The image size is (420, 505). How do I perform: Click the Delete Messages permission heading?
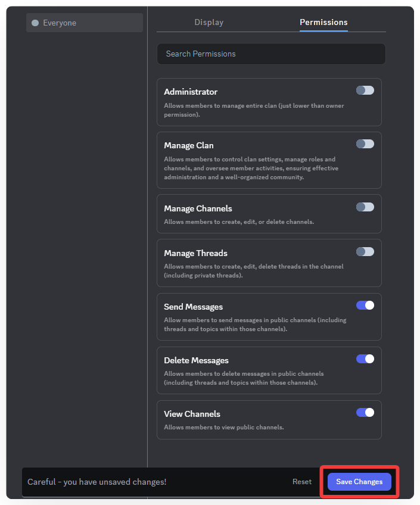pyautogui.click(x=196, y=360)
